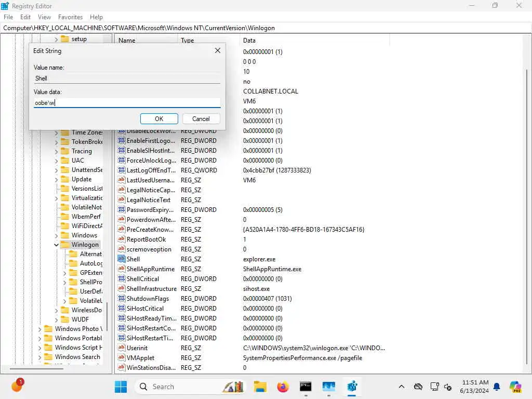Open the Windows Start menu
The width and height of the screenshot is (532, 399).
point(121,387)
